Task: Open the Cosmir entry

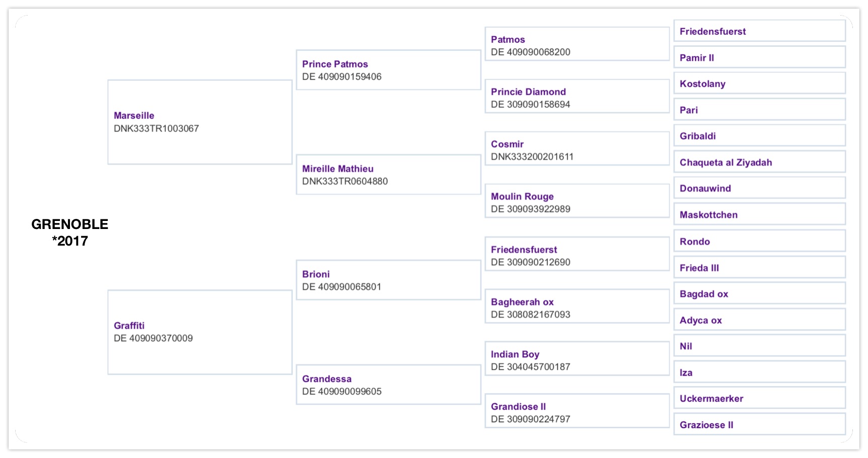Action: tap(507, 144)
